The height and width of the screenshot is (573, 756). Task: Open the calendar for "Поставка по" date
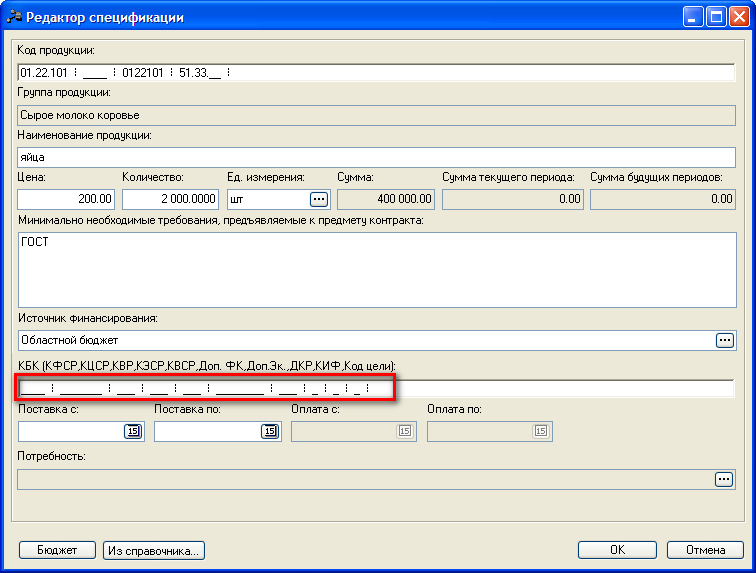(268, 431)
